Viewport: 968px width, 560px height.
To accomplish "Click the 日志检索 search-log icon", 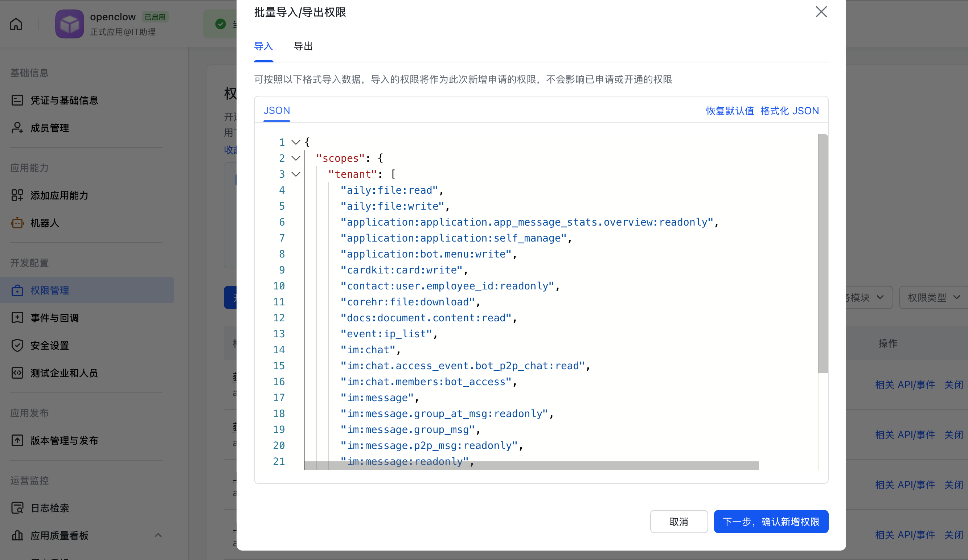I will tap(17, 508).
